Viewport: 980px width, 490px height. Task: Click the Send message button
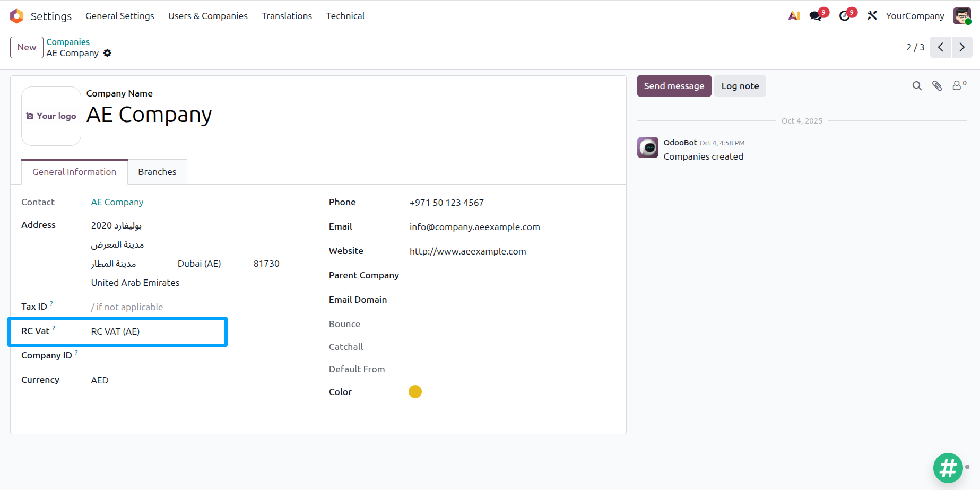click(x=674, y=86)
